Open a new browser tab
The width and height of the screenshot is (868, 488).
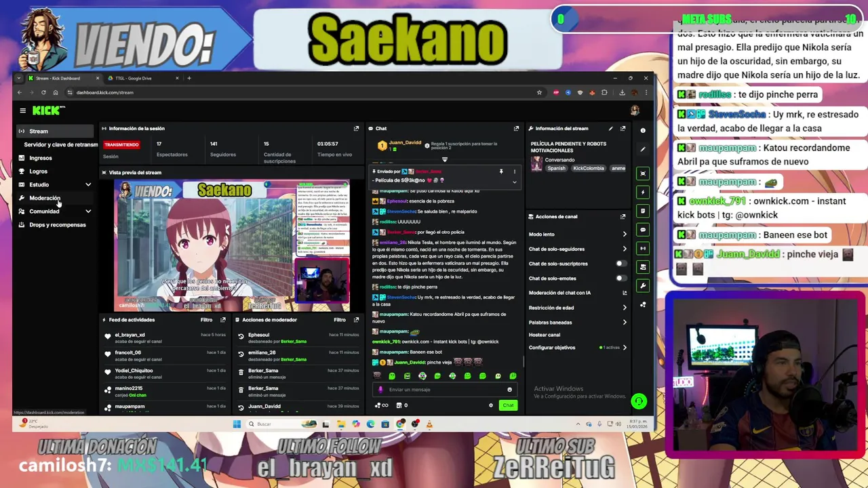coord(189,78)
